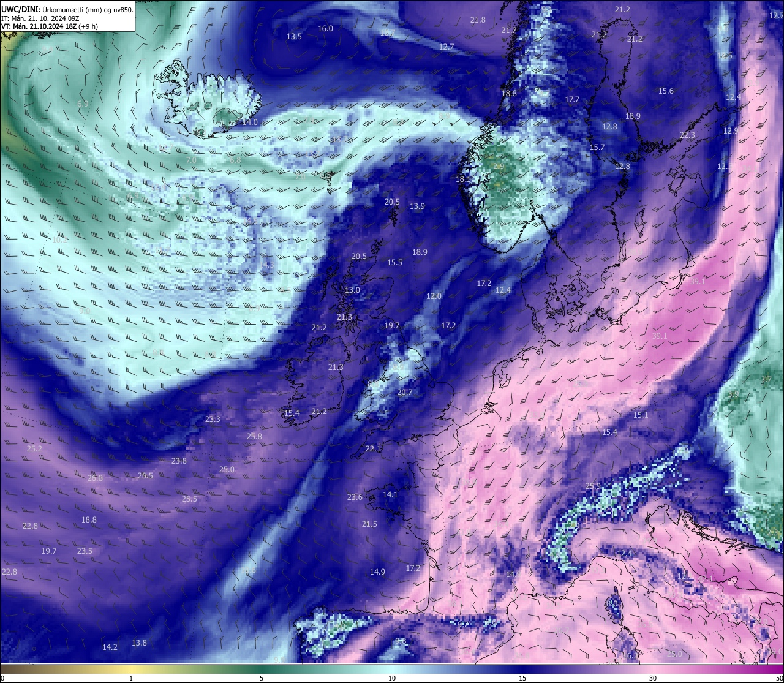Click the 20.7 value over England
The image size is (784, 683).
coord(404,393)
